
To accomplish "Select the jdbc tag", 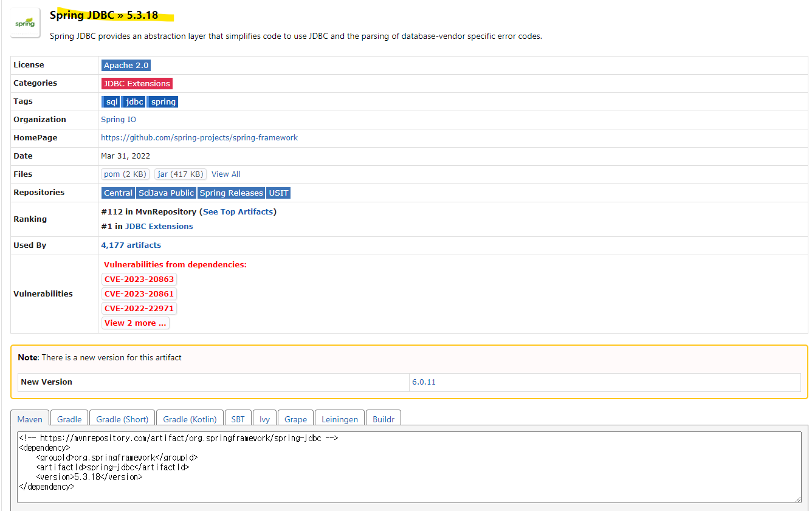I will point(134,102).
